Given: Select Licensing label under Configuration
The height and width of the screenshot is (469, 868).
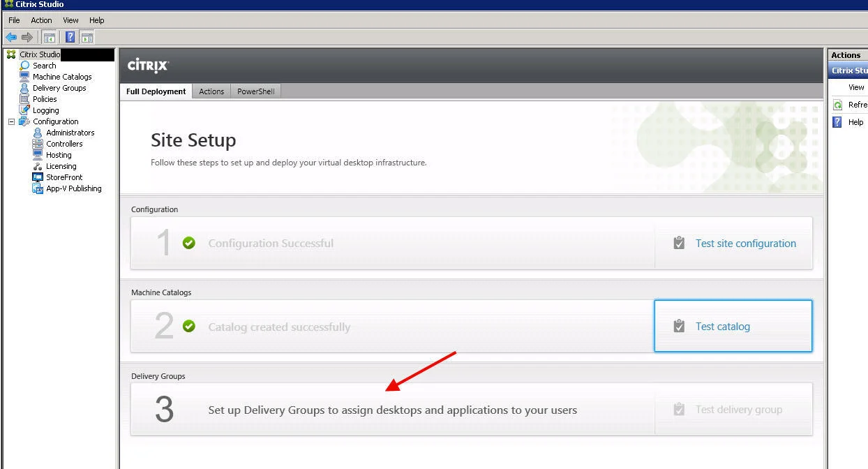Looking at the screenshot, I should pos(61,166).
